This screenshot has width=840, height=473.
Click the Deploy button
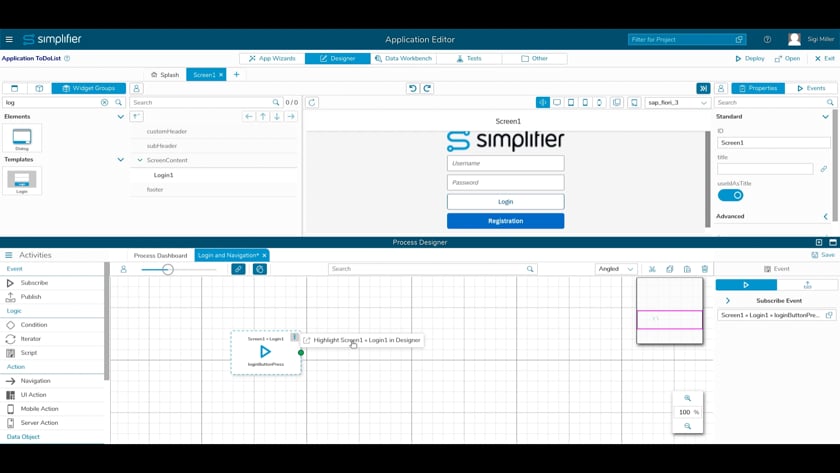pyautogui.click(x=749, y=58)
